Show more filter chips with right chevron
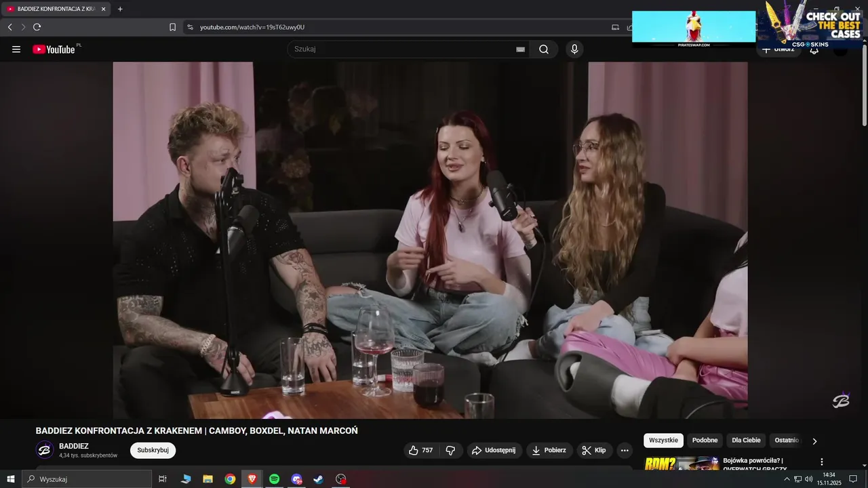 click(x=814, y=441)
